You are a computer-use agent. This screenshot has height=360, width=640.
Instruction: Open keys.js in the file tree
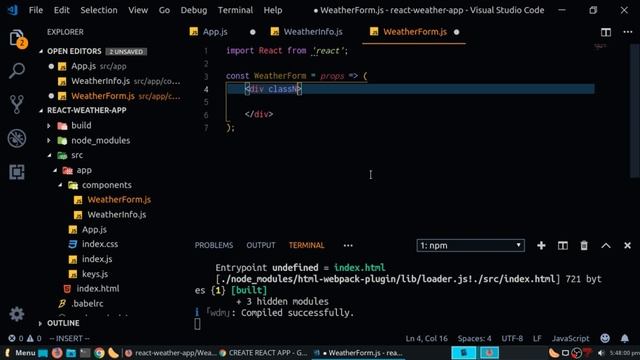tap(95, 274)
